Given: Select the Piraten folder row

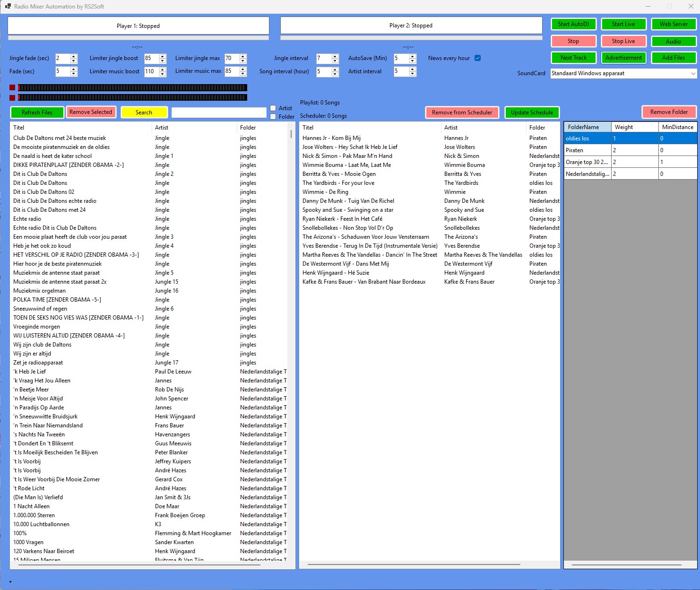Looking at the screenshot, I should pyautogui.click(x=587, y=150).
